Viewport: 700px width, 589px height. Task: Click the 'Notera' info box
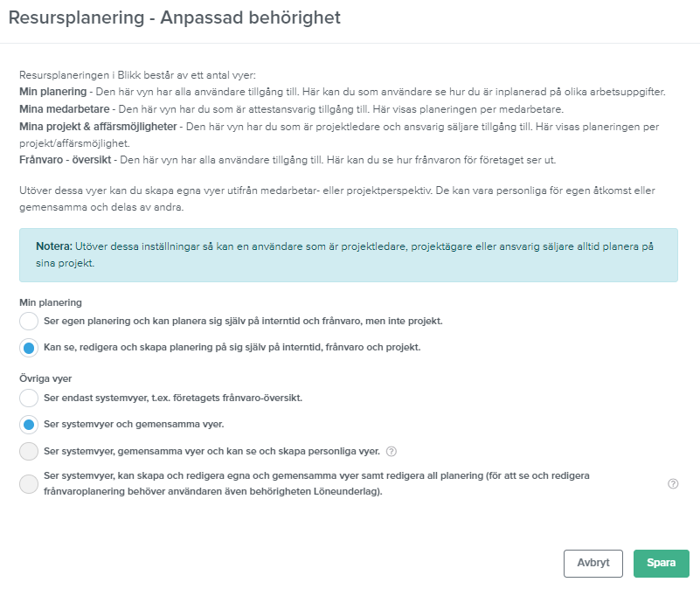pyautogui.click(x=348, y=255)
